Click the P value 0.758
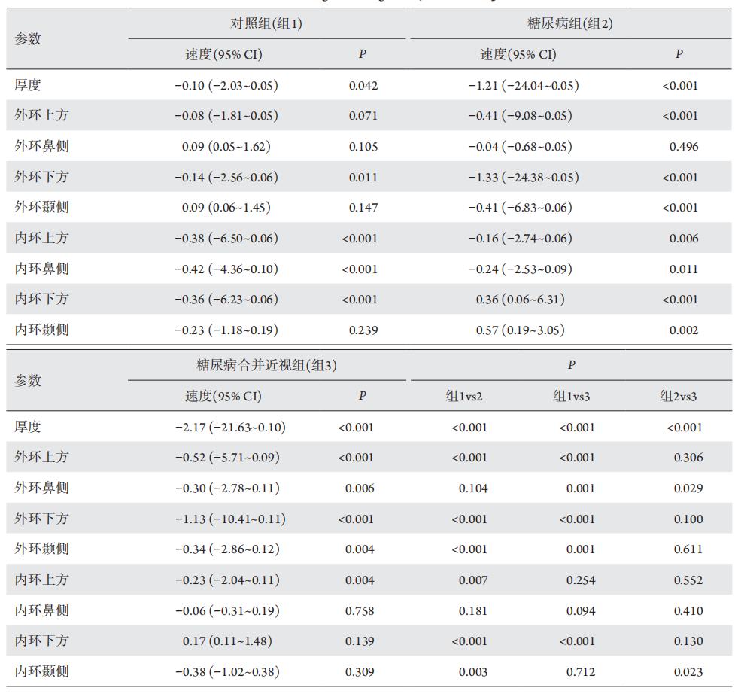Screen dimensions: 738x700 [x=360, y=610]
